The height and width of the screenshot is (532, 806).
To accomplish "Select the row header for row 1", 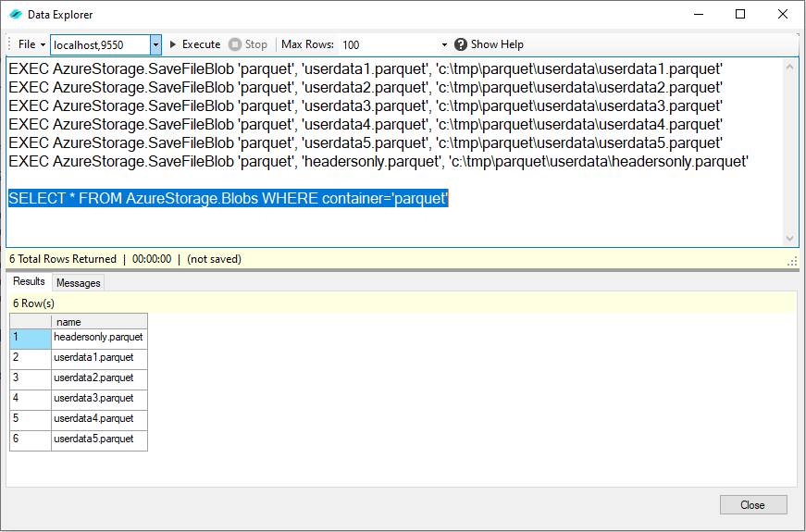I will tap(31, 339).
